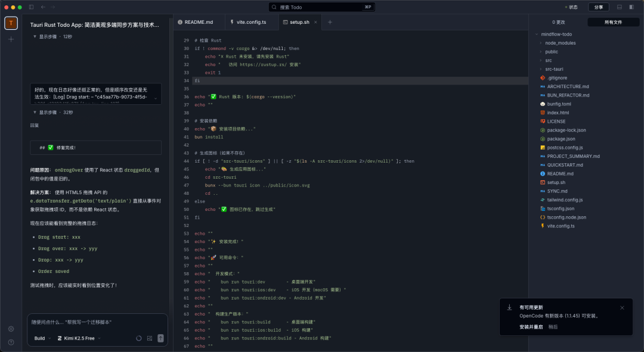Switch to the README.md tab
This screenshot has height=352, width=644.
(197, 21)
